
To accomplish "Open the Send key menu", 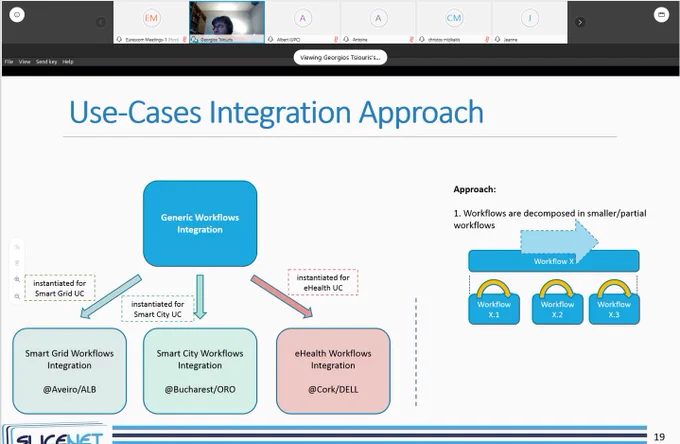I will [46, 62].
